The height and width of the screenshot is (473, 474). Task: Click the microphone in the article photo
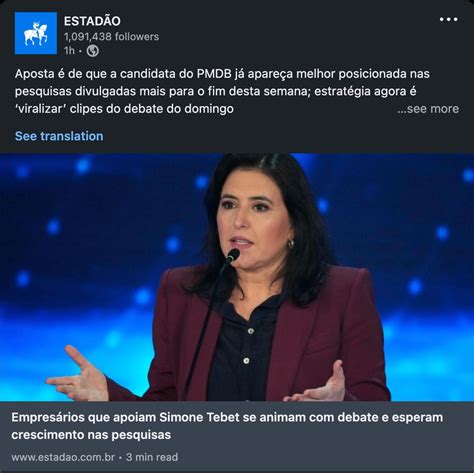[x=233, y=256]
